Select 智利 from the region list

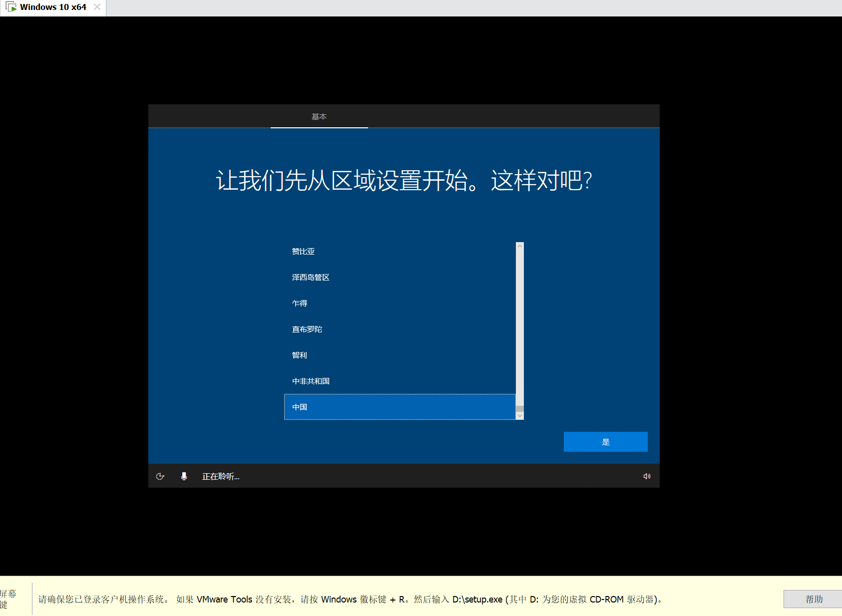coord(400,355)
